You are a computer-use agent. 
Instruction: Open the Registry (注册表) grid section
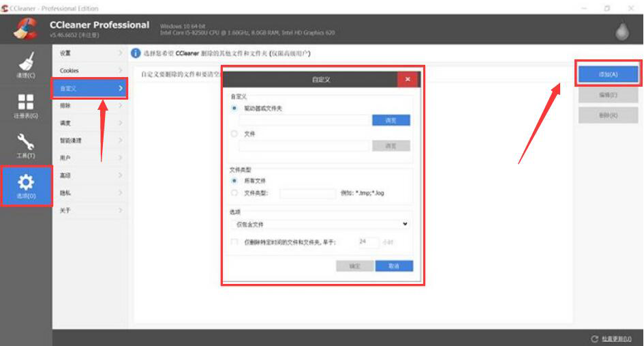(26, 106)
